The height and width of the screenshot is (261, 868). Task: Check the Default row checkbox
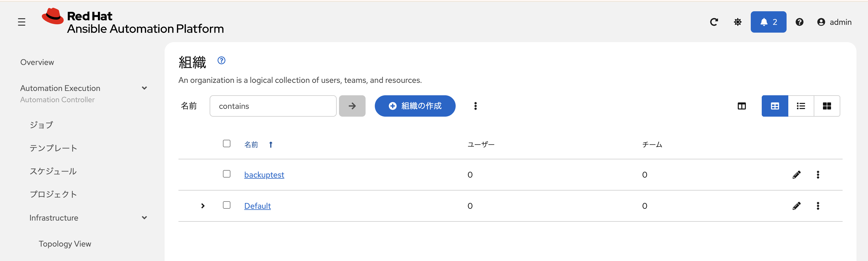[227, 205]
